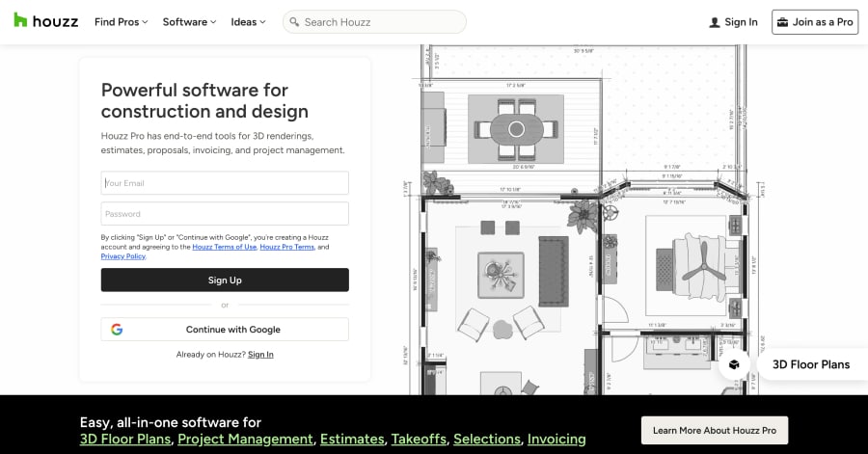Click the Houzz logo icon
This screenshot has height=454, width=868.
point(20,20)
